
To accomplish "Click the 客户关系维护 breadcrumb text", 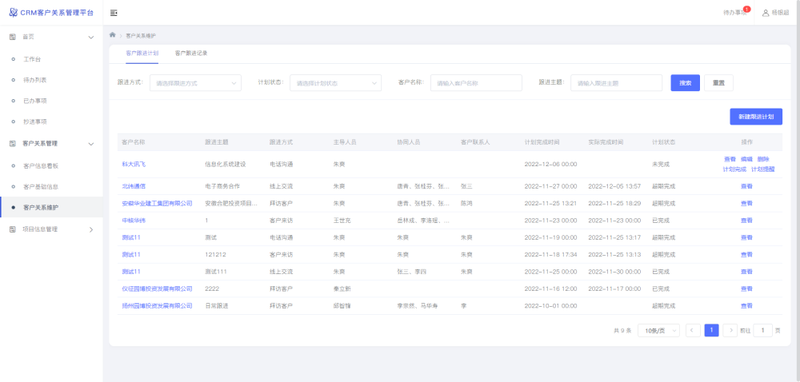I will [x=141, y=36].
